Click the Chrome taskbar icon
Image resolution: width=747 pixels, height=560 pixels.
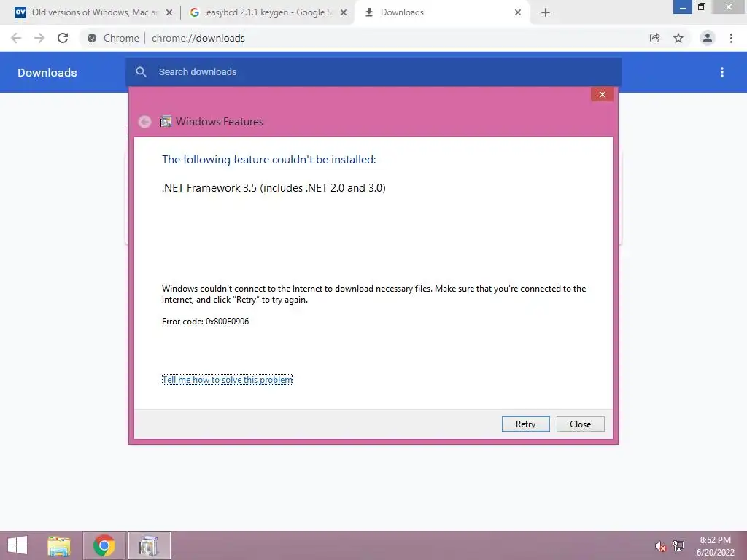[104, 545]
